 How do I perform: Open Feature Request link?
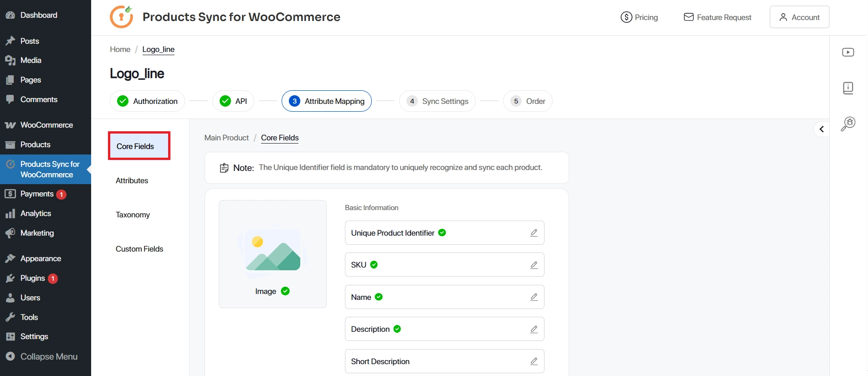click(718, 17)
